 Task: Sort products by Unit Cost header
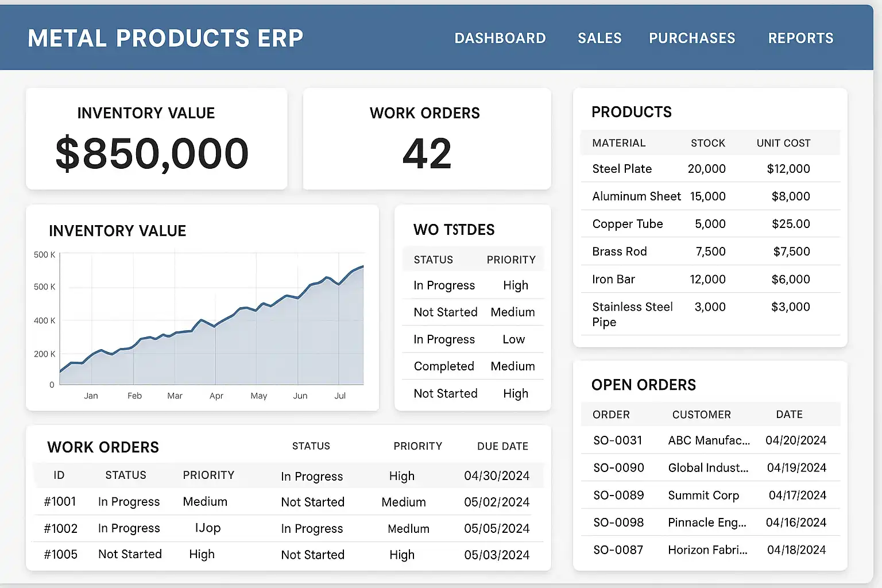click(783, 143)
